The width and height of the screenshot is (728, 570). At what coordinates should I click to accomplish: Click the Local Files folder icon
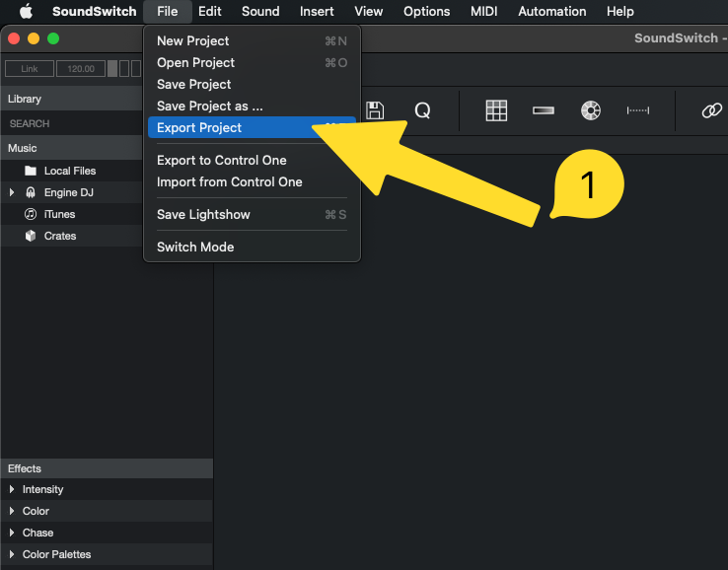[31, 171]
